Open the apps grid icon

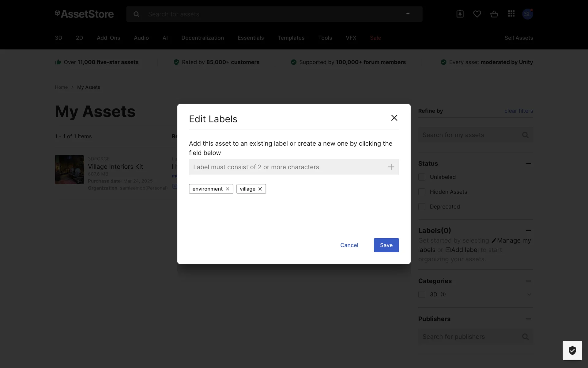[x=511, y=14]
